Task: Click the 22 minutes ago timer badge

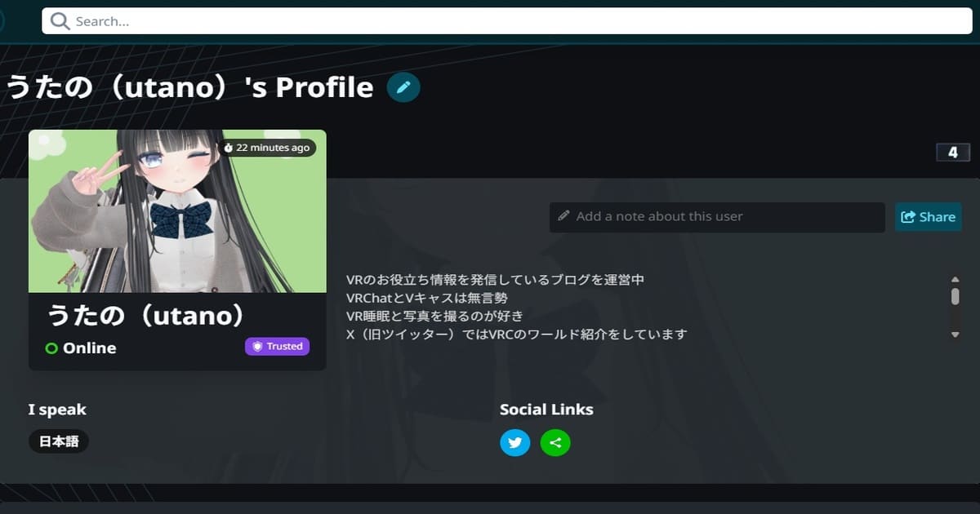Action: pyautogui.click(x=266, y=148)
